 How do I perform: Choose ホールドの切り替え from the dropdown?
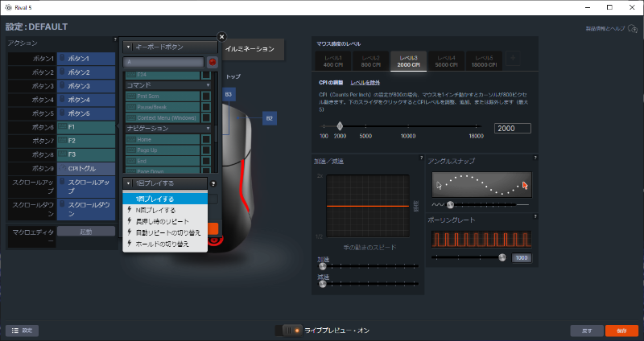tap(165, 244)
